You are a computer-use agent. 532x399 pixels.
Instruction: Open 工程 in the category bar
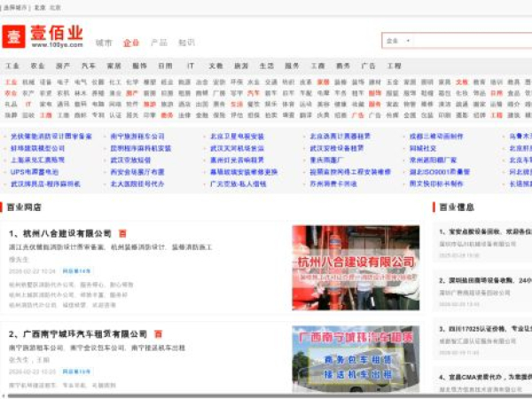tap(395, 66)
